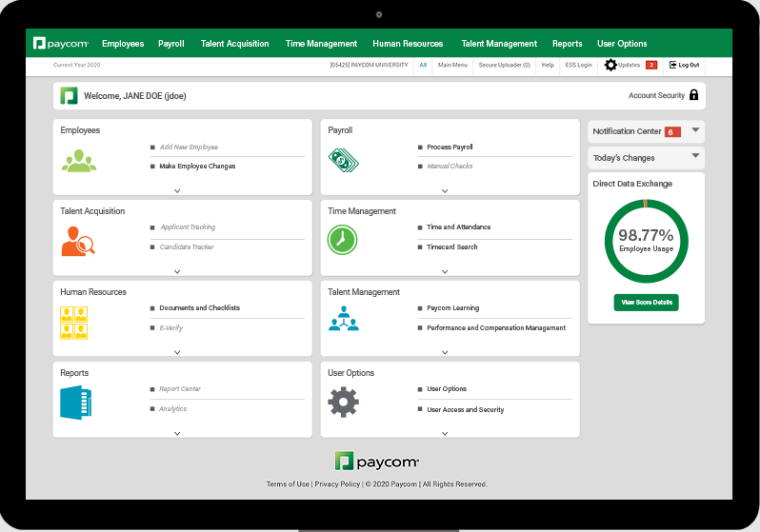Open Performance and Compensation Management link
The height and width of the screenshot is (532, 760).
point(496,328)
